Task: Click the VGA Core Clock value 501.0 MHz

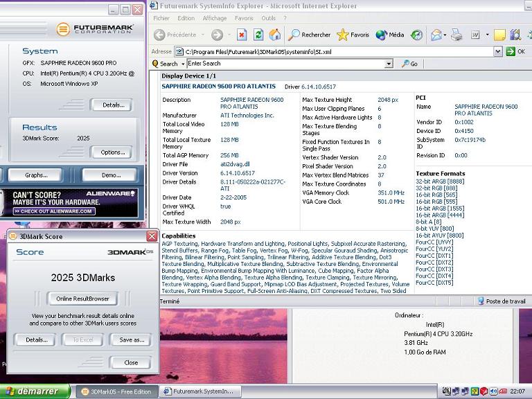Action: [x=391, y=202]
